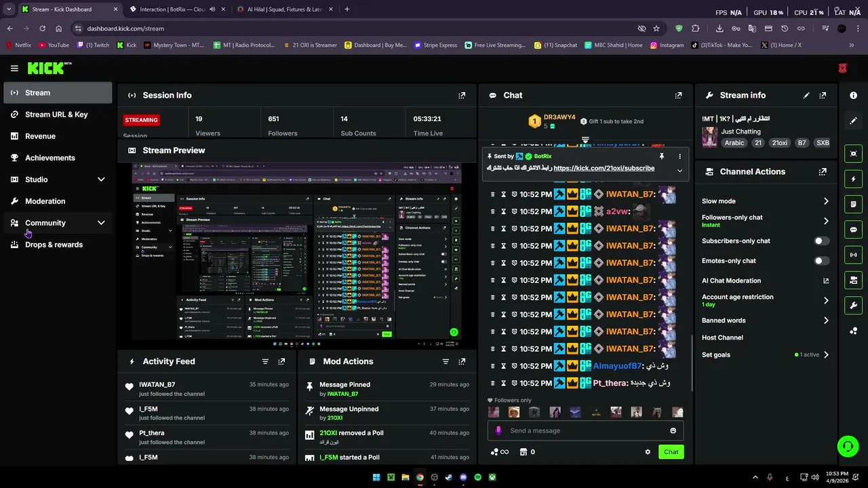This screenshot has width=868, height=488.
Task: Click the info icon in the right rail
Action: coord(854,96)
